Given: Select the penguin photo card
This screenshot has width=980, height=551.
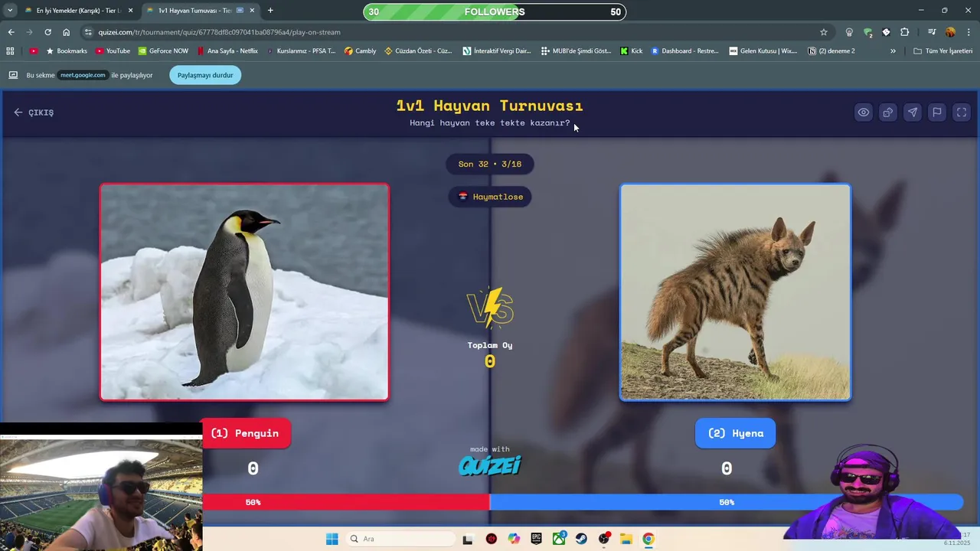Looking at the screenshot, I should coord(244,292).
